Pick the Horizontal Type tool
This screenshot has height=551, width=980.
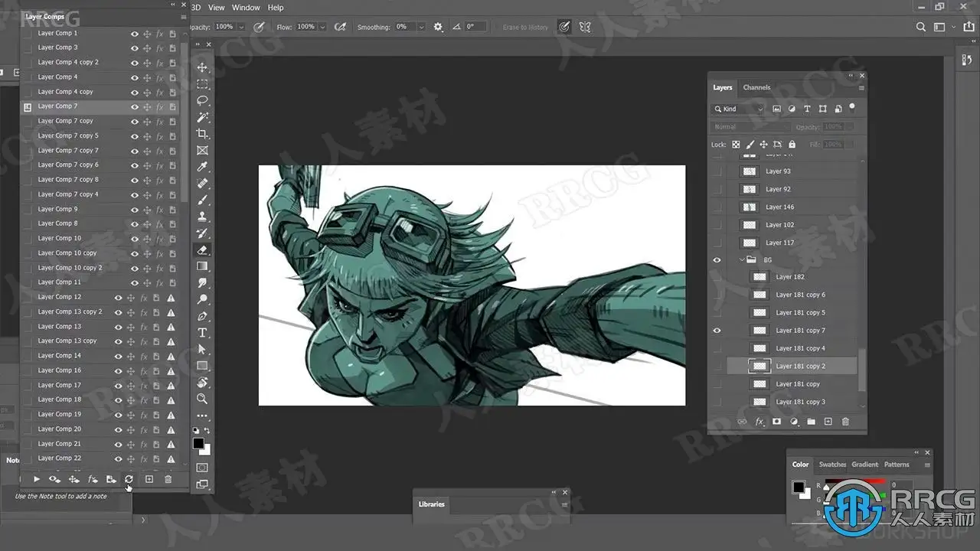tap(202, 333)
